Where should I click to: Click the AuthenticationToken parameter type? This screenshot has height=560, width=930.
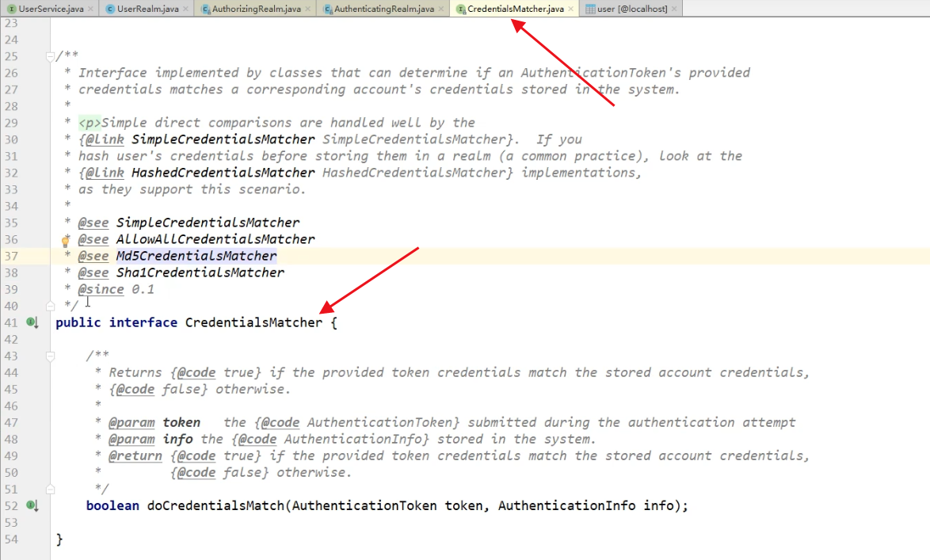pos(364,505)
